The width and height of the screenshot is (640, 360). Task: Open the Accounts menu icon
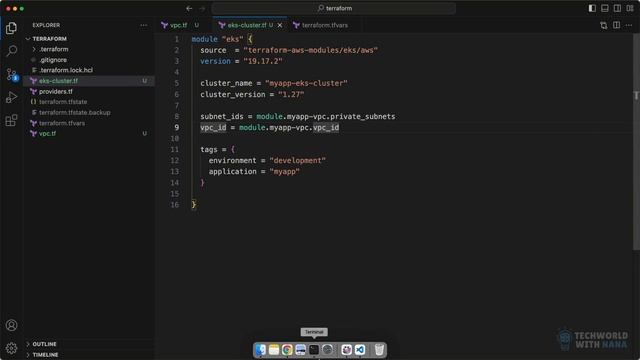11,325
